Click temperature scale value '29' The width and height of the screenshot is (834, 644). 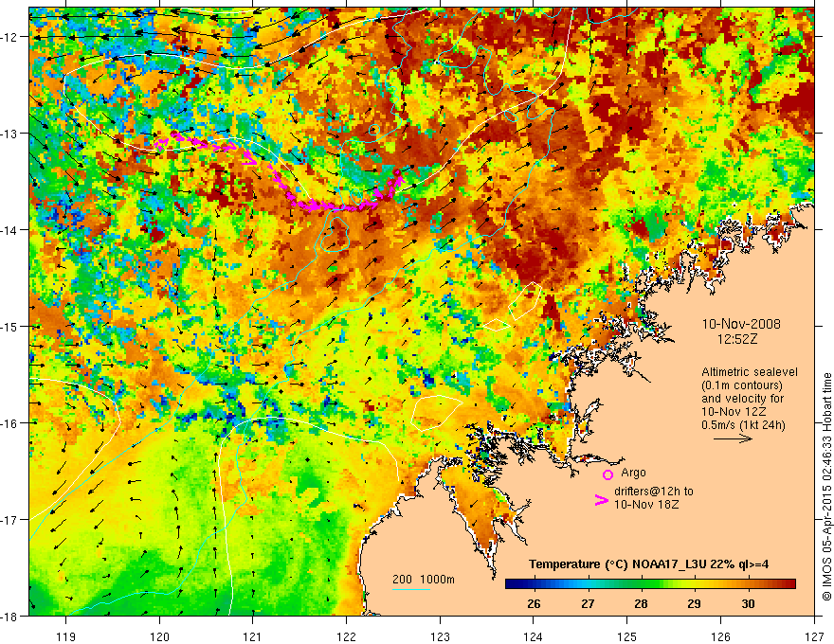pos(694,603)
